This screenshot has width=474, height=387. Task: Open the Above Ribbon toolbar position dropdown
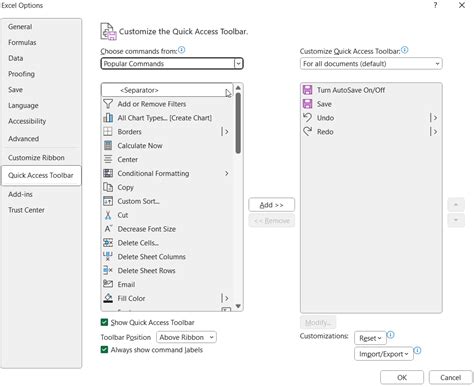(186, 337)
